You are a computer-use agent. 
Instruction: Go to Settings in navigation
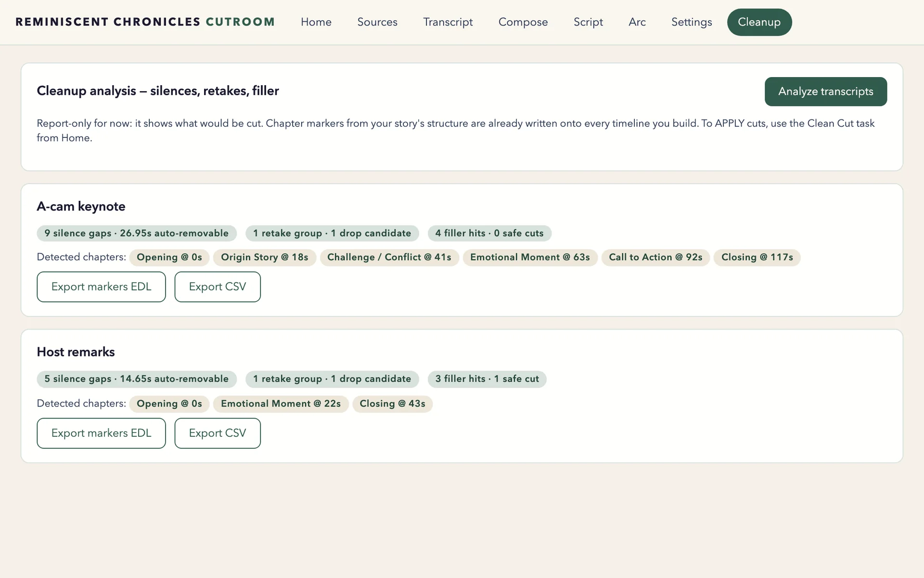click(692, 22)
